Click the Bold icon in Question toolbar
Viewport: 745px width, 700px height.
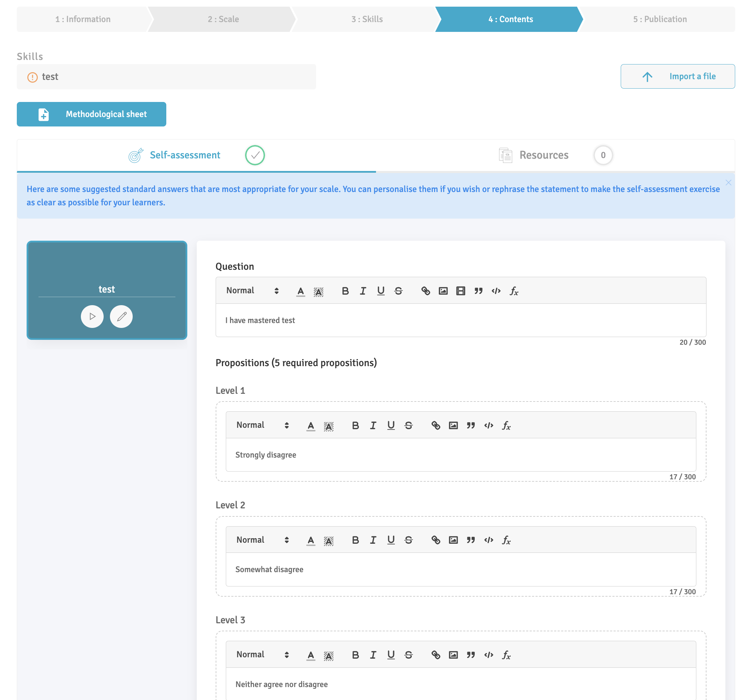pos(345,291)
